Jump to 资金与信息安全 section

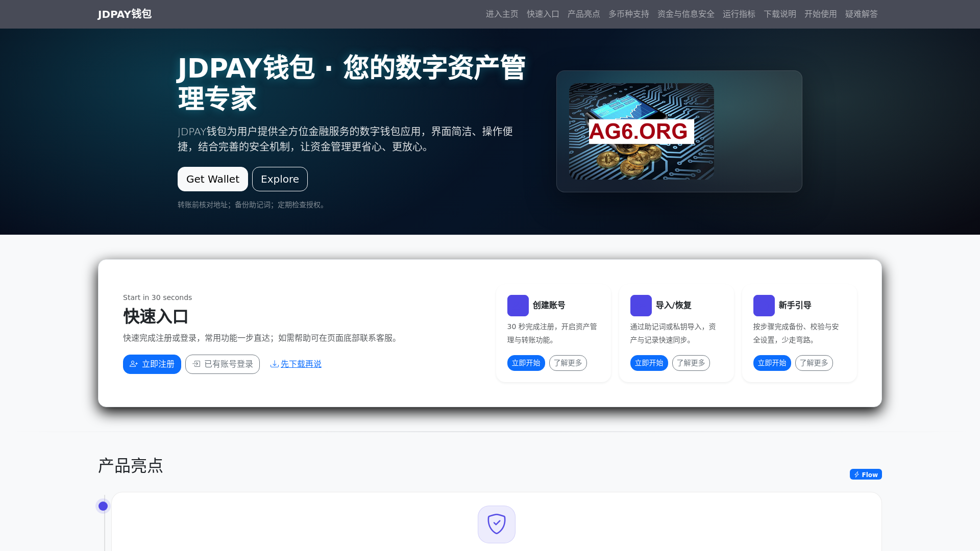tap(686, 14)
